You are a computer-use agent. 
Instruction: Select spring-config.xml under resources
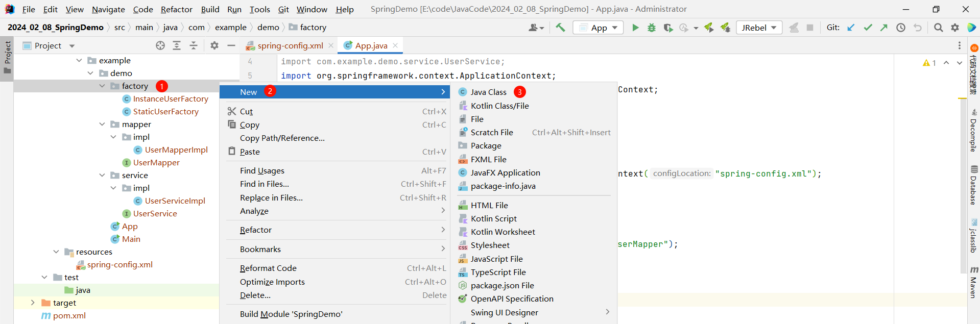(119, 264)
